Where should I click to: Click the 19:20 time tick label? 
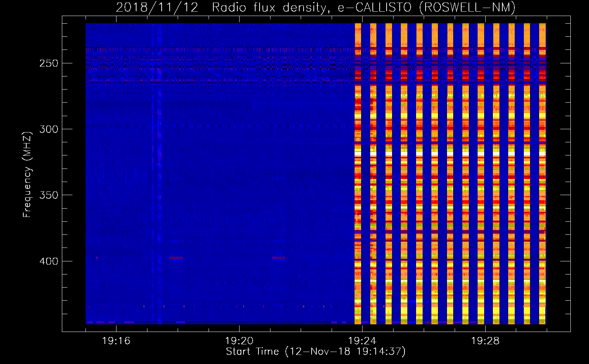click(239, 341)
